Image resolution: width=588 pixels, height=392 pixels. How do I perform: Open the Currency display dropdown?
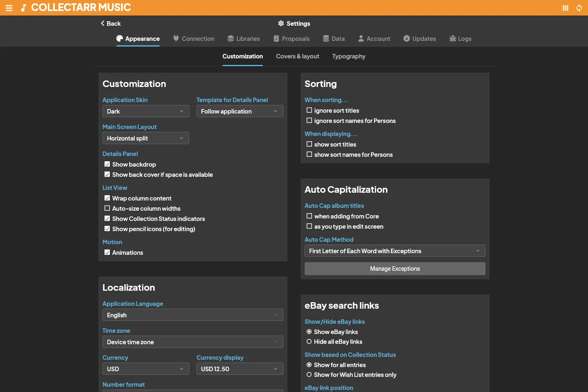(240, 369)
